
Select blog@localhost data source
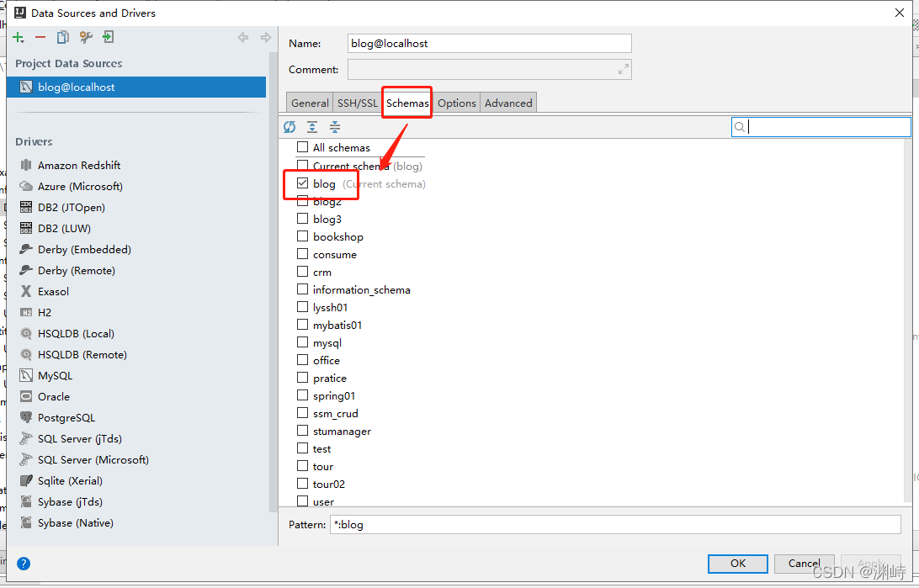(136, 87)
